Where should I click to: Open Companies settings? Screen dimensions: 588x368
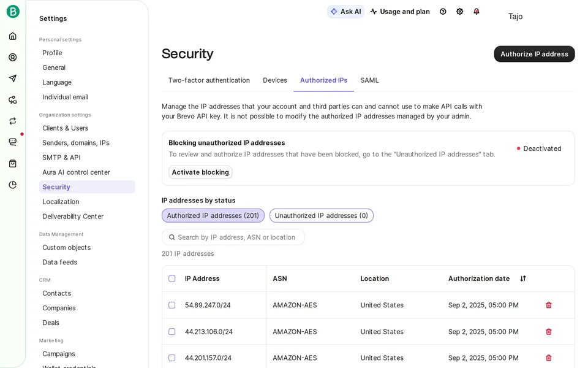pos(59,308)
